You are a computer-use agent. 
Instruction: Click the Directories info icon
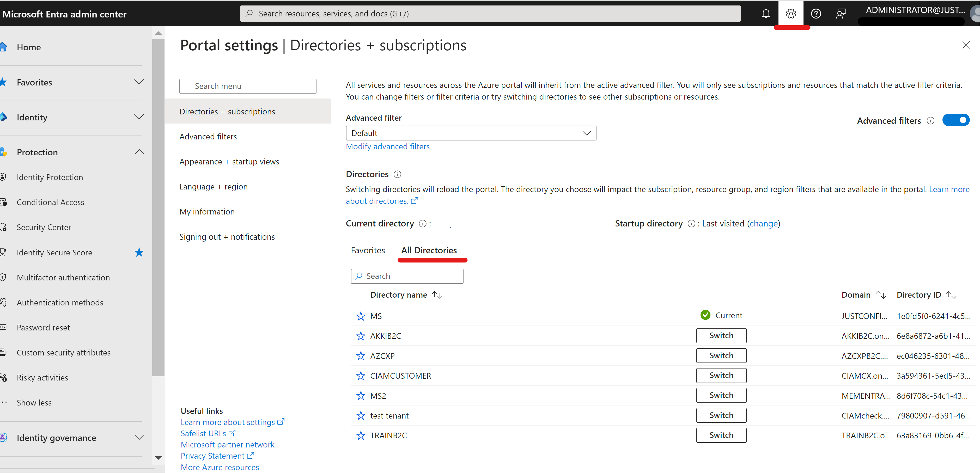[x=397, y=174]
